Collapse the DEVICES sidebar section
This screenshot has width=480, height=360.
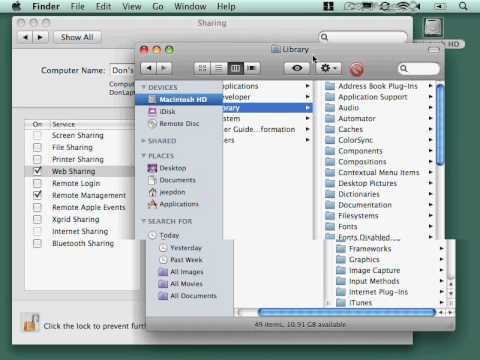pyautogui.click(x=144, y=87)
